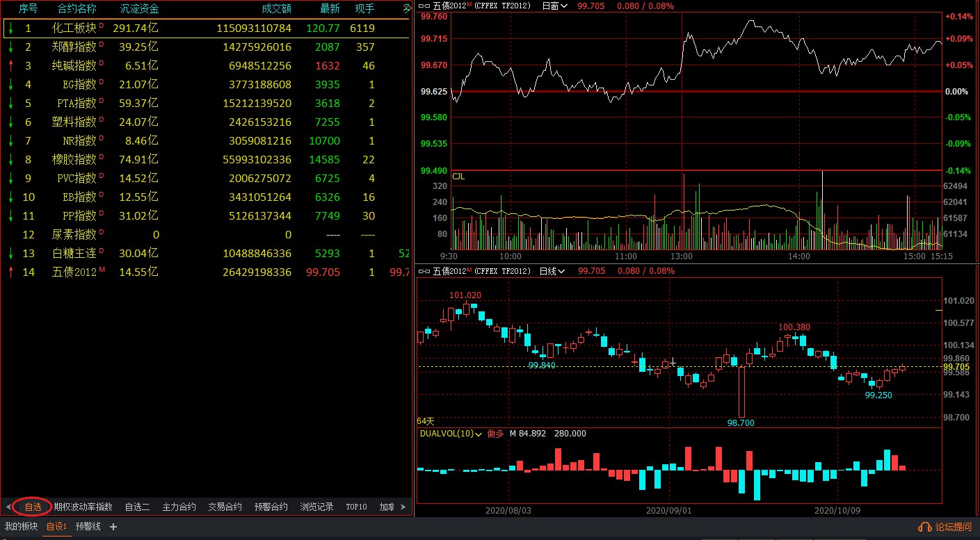Image resolution: width=980 pixels, height=540 pixels.
Task: Click the link icon beside 五债2012 in the intraday chart header
Action: (x=424, y=6)
